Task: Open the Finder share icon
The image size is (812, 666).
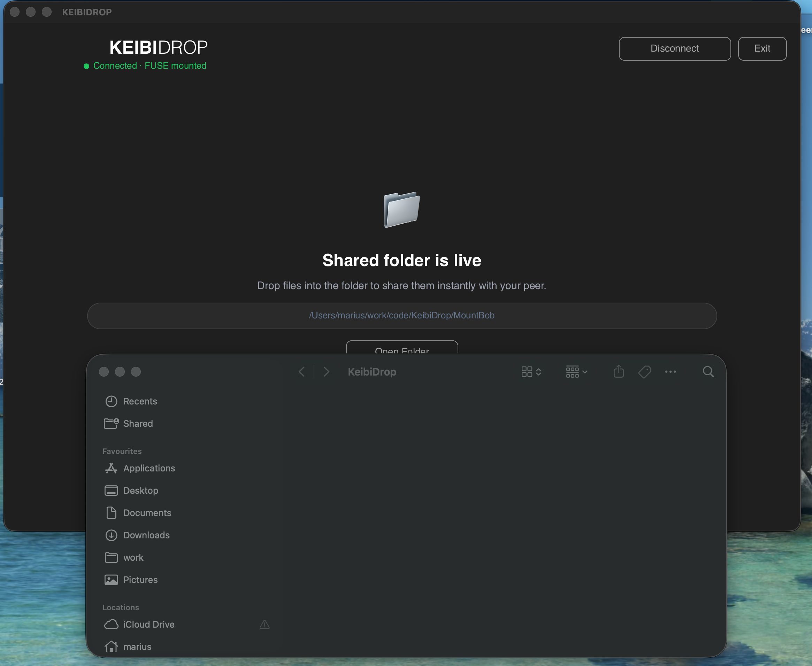Action: coord(618,371)
